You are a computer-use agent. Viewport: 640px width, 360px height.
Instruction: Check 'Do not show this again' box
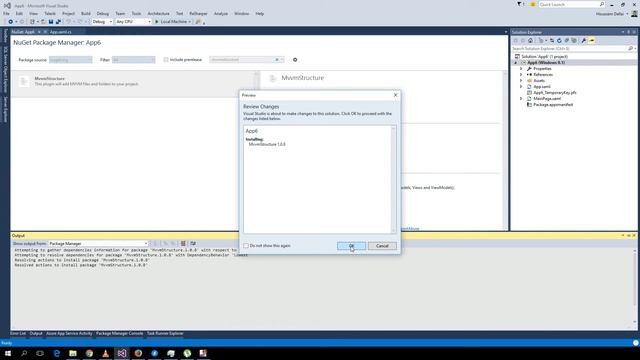[246, 246]
